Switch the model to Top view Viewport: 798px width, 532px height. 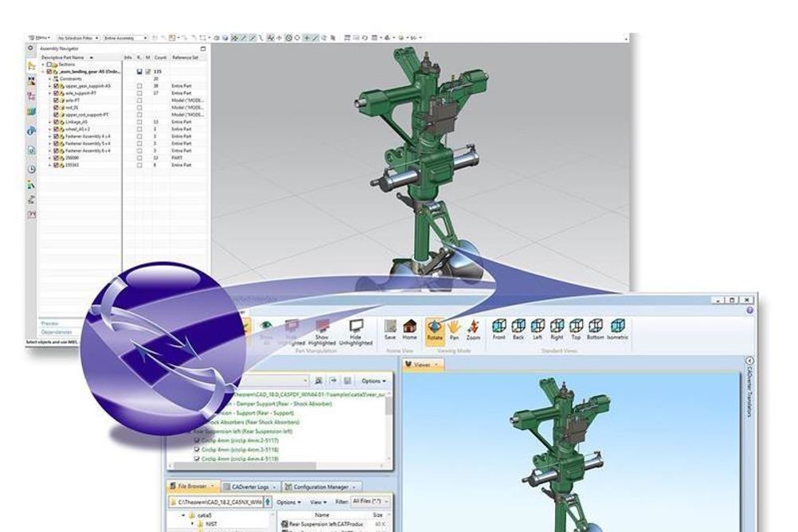click(576, 330)
